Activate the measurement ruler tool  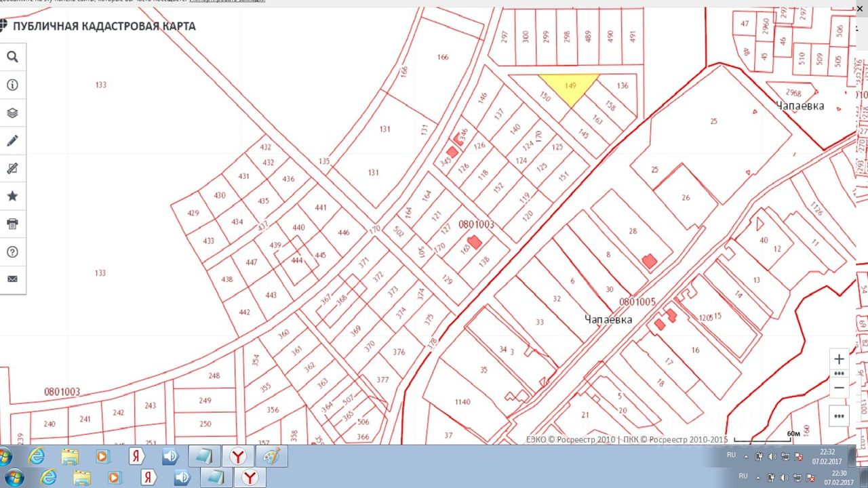[x=12, y=169]
